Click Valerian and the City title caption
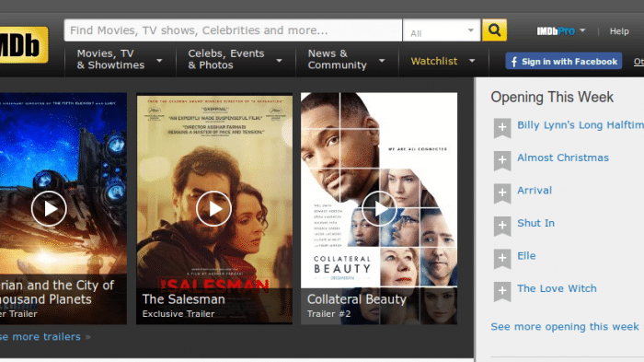Screen dimensions: 644x362 click(x=57, y=292)
